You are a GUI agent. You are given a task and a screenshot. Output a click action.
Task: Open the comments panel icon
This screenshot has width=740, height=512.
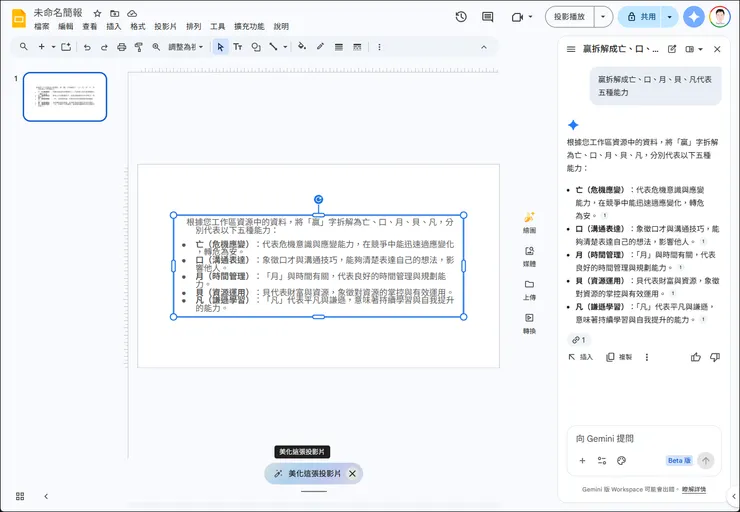tap(488, 17)
